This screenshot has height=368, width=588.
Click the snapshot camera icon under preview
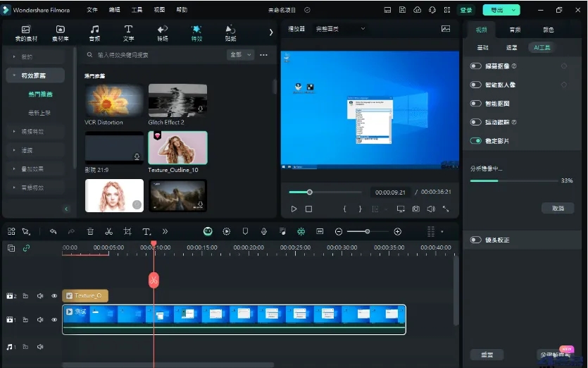416,209
